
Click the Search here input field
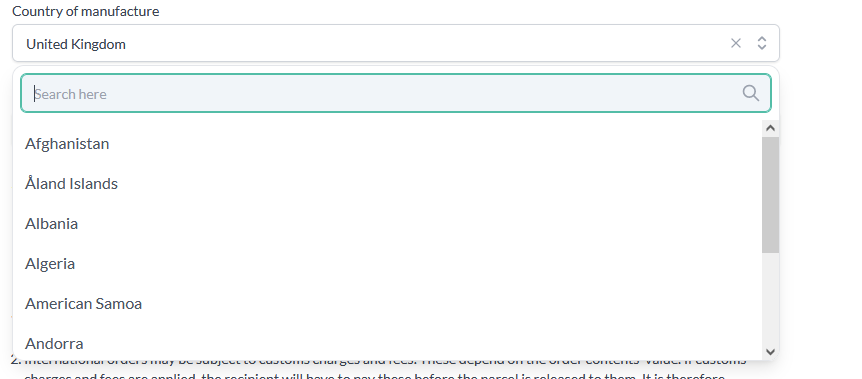tap(396, 94)
